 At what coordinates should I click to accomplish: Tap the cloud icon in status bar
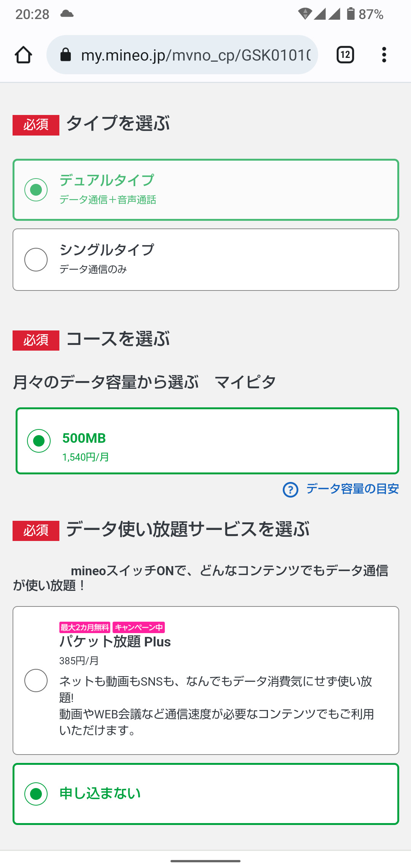click(x=67, y=14)
